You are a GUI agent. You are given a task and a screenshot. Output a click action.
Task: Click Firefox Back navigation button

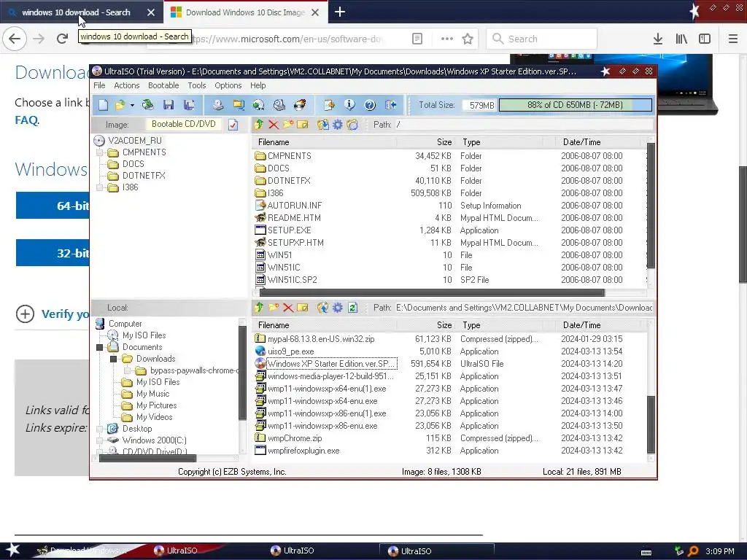click(x=15, y=39)
